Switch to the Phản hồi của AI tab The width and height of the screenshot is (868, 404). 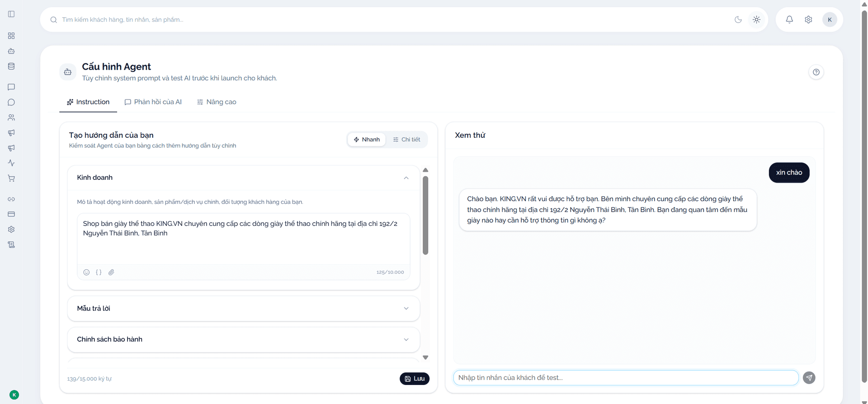153,102
